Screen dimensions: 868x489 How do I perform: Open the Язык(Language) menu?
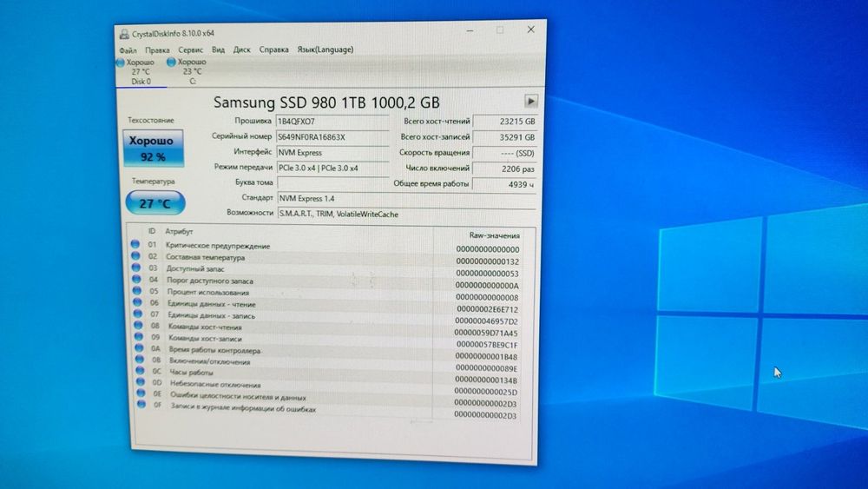pos(325,50)
